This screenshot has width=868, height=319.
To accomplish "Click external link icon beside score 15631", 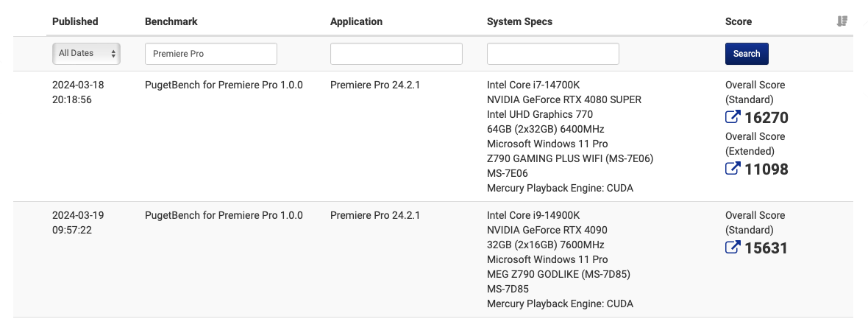I will (733, 248).
